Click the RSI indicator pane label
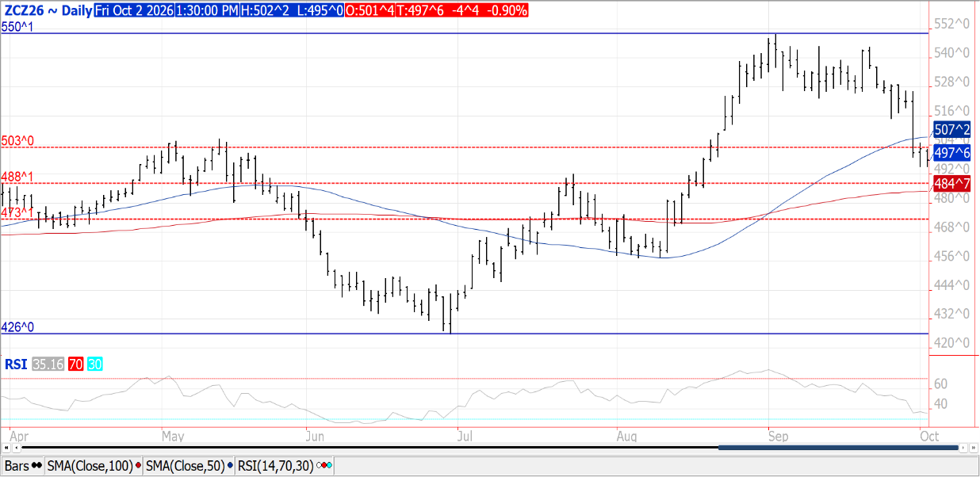The width and height of the screenshot is (980, 477). pyautogui.click(x=16, y=364)
